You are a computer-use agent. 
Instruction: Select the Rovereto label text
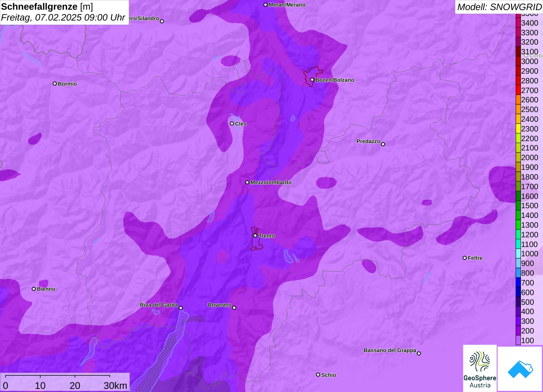pyautogui.click(x=220, y=305)
